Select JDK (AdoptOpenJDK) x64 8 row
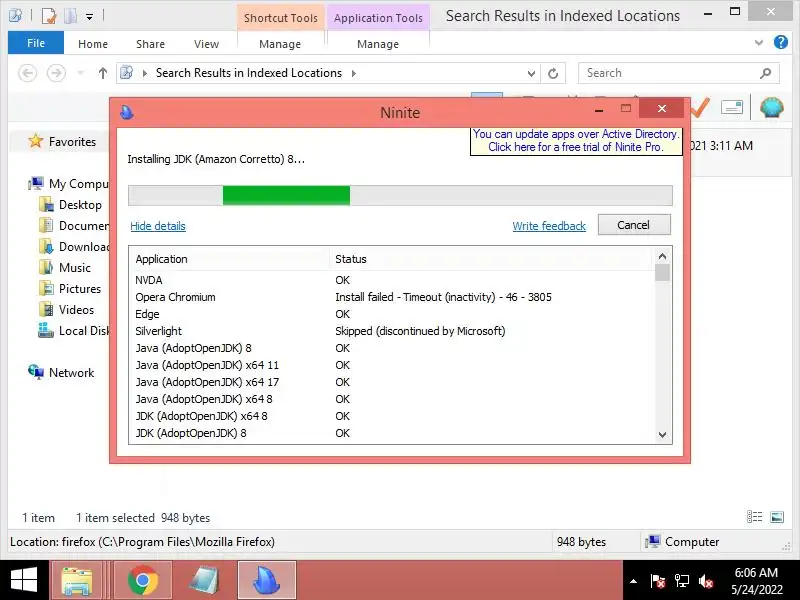Image resolution: width=800 pixels, height=600 pixels. 391,416
